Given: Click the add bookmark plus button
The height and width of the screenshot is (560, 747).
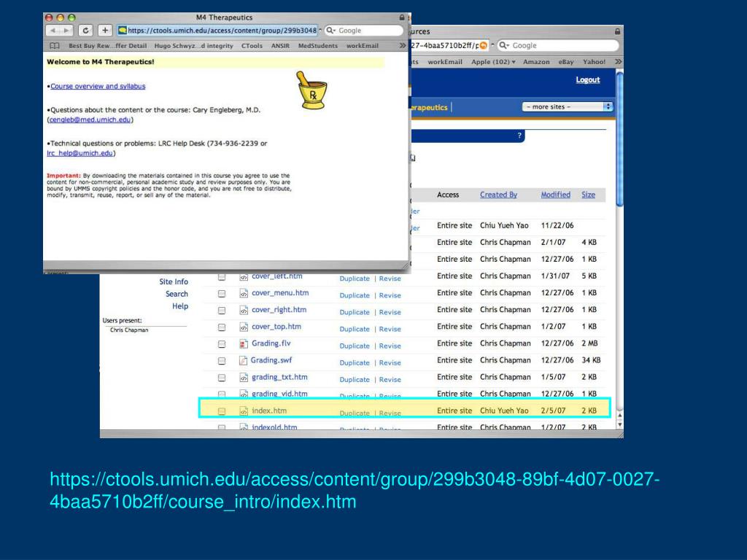Looking at the screenshot, I should (x=105, y=31).
